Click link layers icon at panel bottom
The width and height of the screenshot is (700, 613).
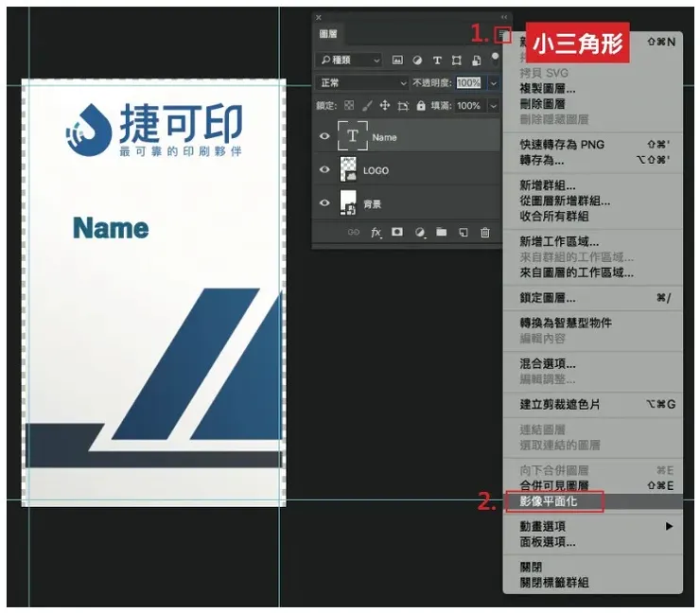coord(353,232)
